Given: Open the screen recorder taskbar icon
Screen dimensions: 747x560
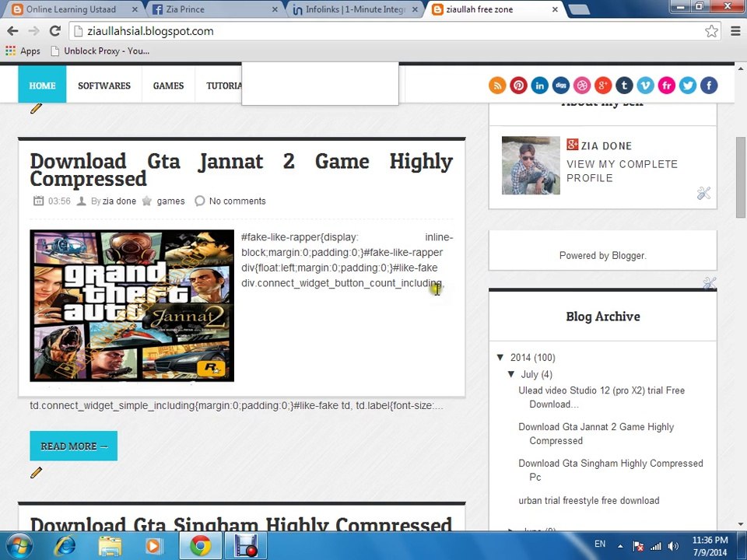Looking at the screenshot, I should [246, 546].
